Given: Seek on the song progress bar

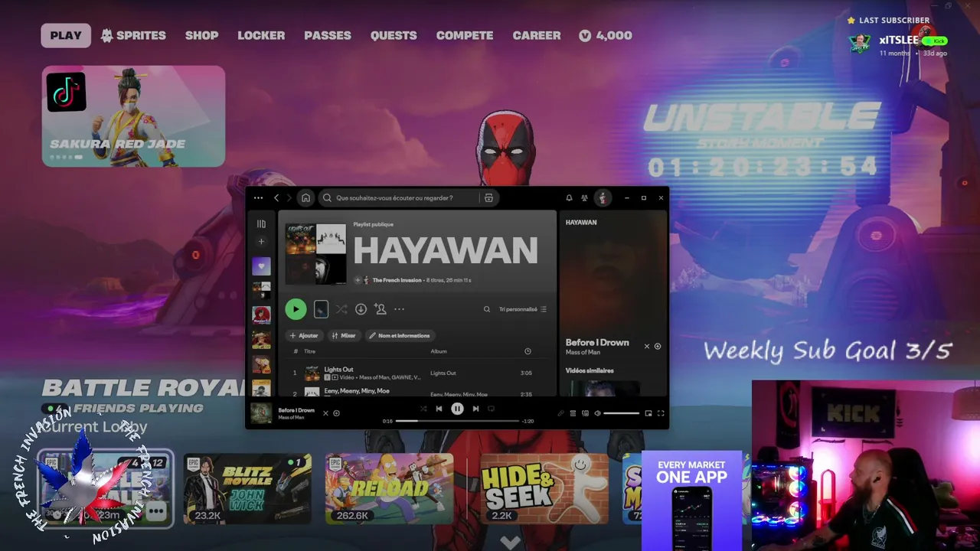Looking at the screenshot, I should (x=457, y=421).
